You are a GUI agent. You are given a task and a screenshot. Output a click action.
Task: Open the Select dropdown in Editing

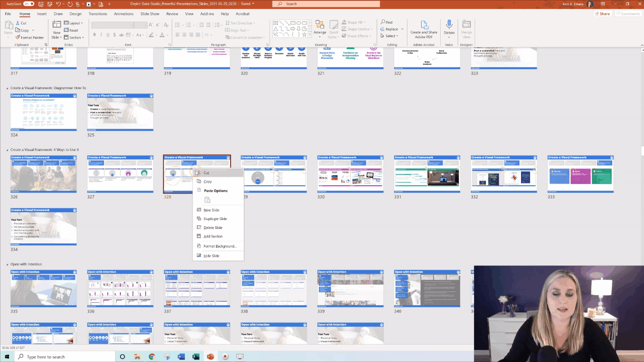click(390, 36)
